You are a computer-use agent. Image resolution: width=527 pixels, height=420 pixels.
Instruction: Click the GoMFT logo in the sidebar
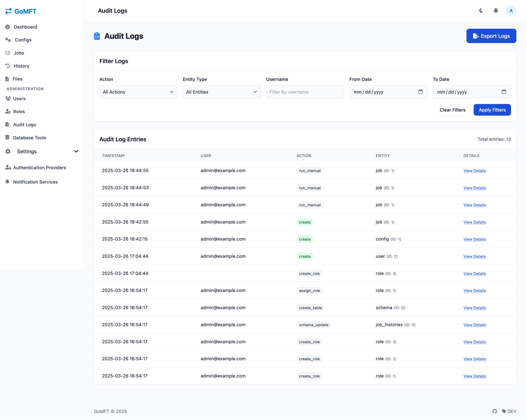pyautogui.click(x=21, y=11)
